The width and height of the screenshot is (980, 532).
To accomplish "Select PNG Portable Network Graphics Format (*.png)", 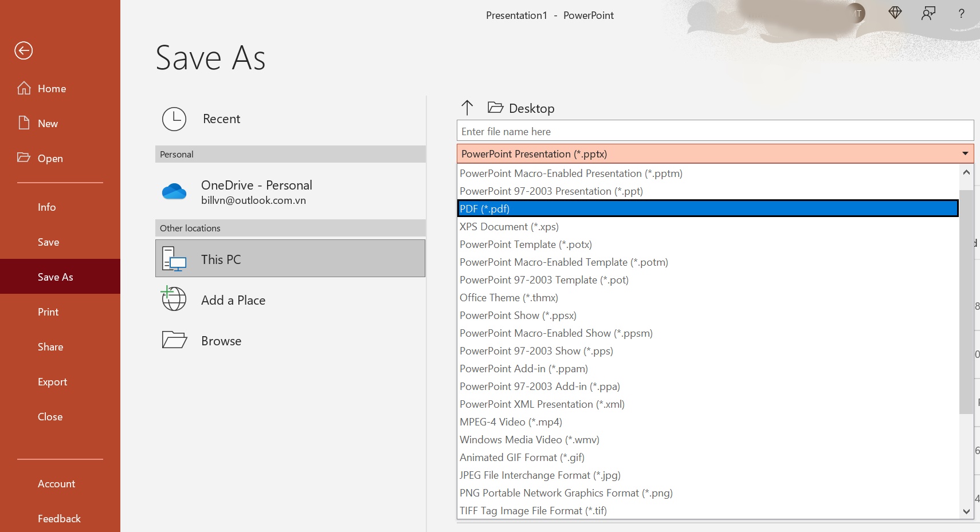I will [x=708, y=493].
